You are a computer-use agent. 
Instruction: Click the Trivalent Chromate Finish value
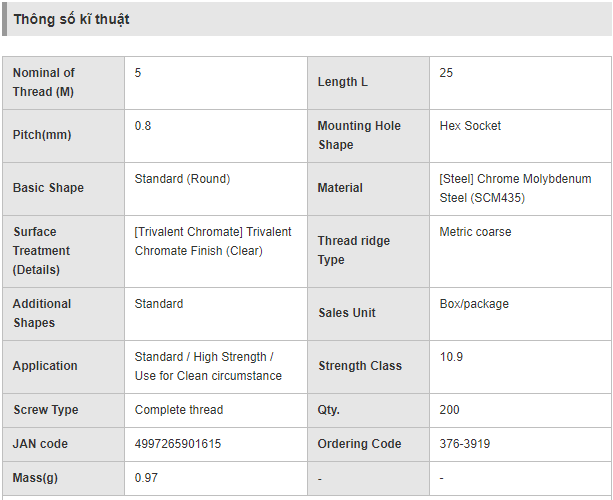(213, 241)
